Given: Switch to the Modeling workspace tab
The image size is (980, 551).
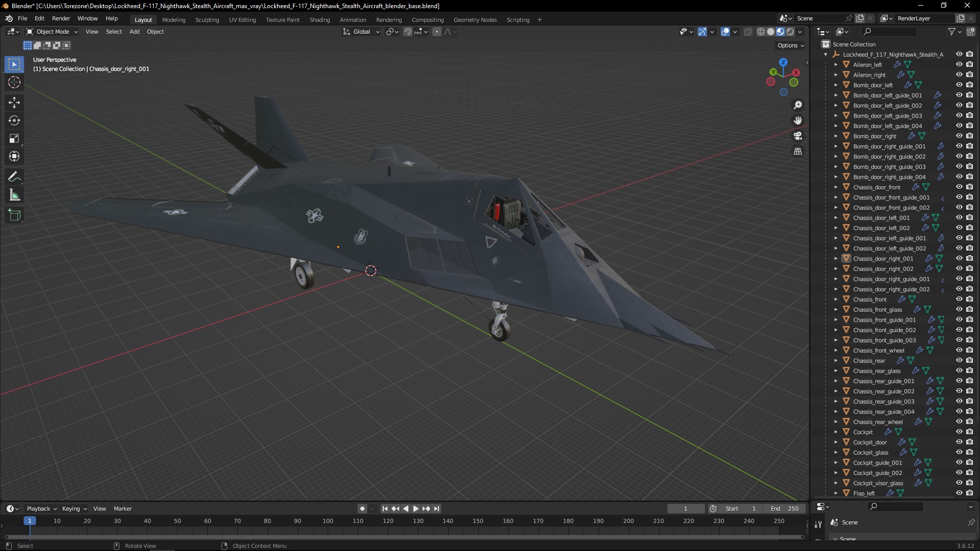Looking at the screenshot, I should (x=174, y=20).
